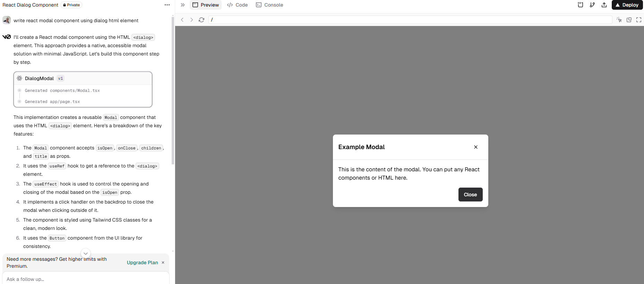
Task: Click the fork branch icon
Action: pyautogui.click(x=592, y=5)
